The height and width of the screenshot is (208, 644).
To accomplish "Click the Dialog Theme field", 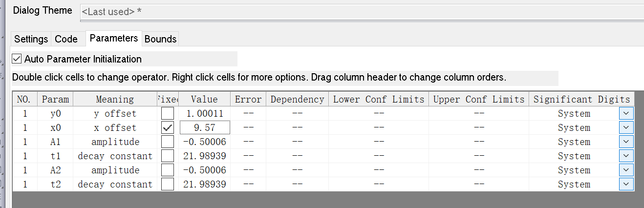I will click(362, 11).
